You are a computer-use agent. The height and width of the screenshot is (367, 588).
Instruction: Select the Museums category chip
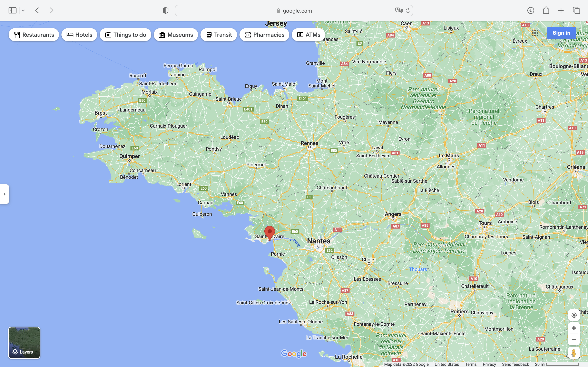tap(176, 35)
